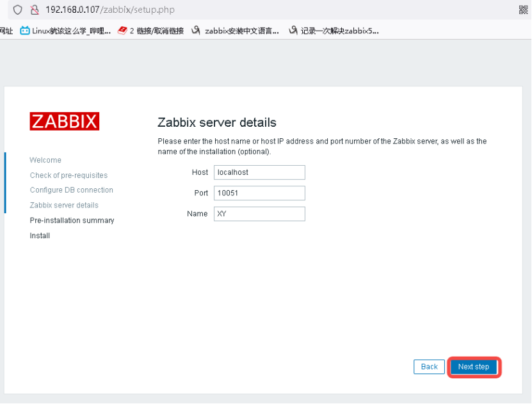Click the Name field label

197,214
